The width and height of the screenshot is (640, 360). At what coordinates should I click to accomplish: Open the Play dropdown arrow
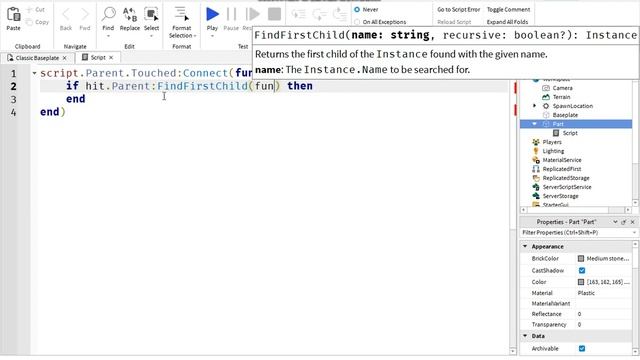click(x=212, y=36)
